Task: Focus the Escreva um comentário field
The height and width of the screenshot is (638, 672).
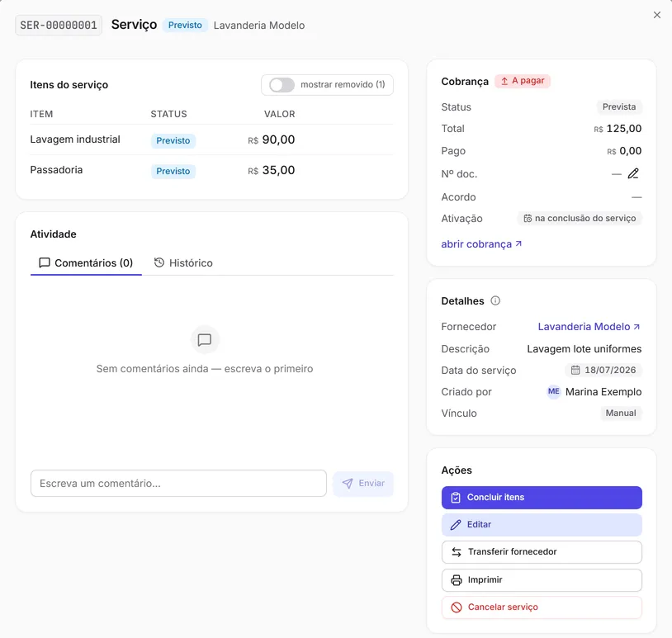Action: pos(178,484)
